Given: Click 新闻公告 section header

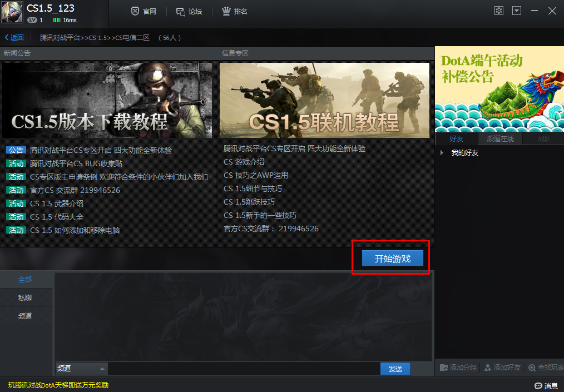Looking at the screenshot, I should coord(17,53).
